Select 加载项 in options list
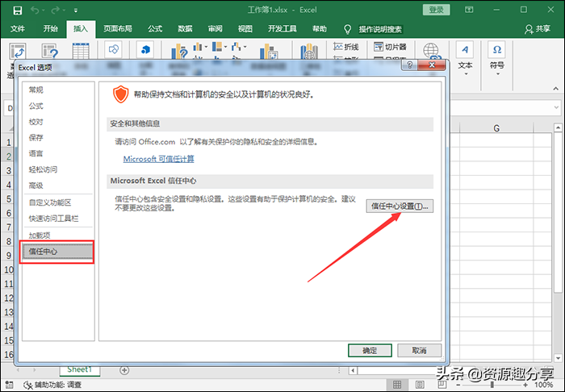Image resolution: width=565 pixels, height=392 pixels. (40, 236)
